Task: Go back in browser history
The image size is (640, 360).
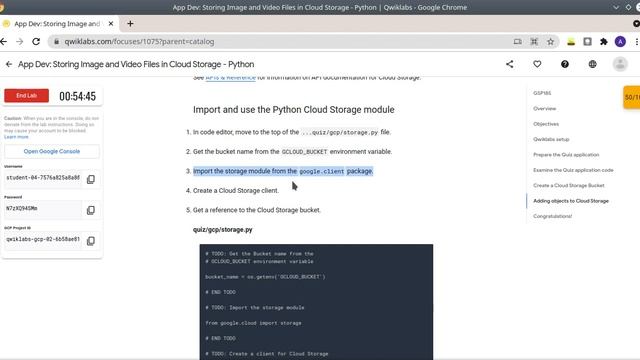Action: (x=4, y=41)
